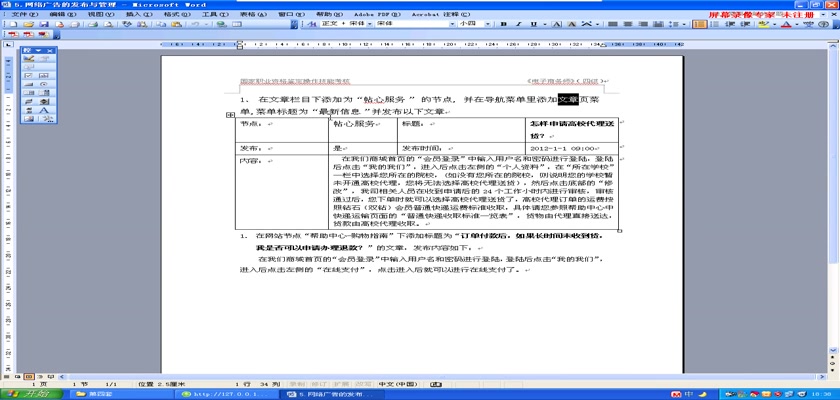This screenshot has height=400, width=840.
Task: Toggle bulleted list formatting
Action: 715,24
